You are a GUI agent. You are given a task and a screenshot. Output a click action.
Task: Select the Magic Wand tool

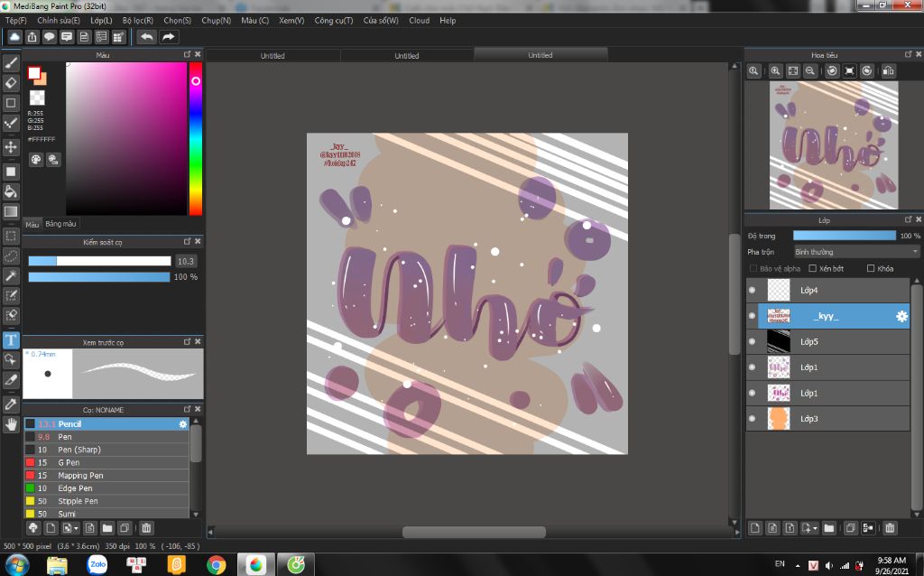point(11,275)
